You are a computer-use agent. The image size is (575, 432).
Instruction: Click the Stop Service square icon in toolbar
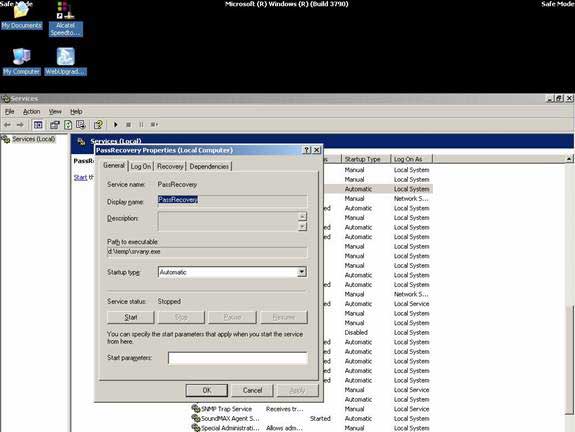(x=128, y=125)
